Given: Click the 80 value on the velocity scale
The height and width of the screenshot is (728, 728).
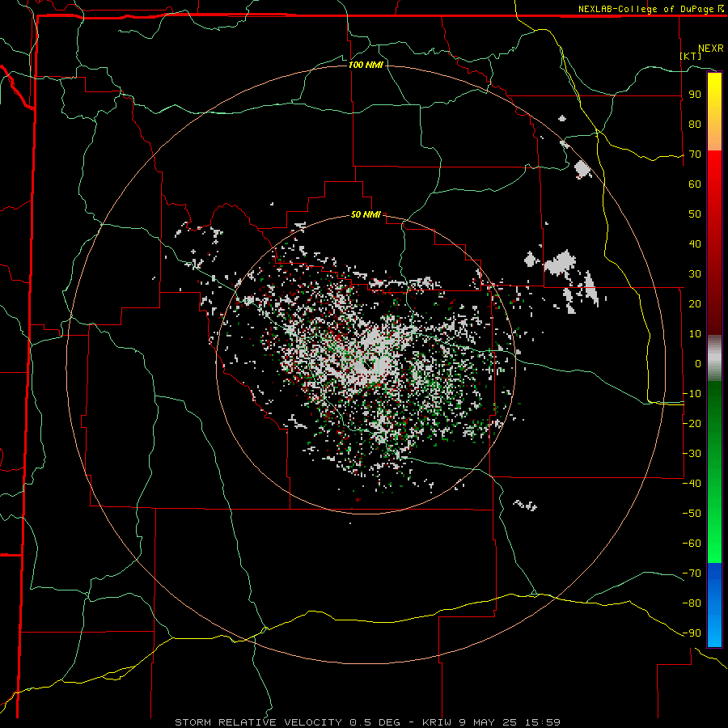Looking at the screenshot, I should pos(695,125).
